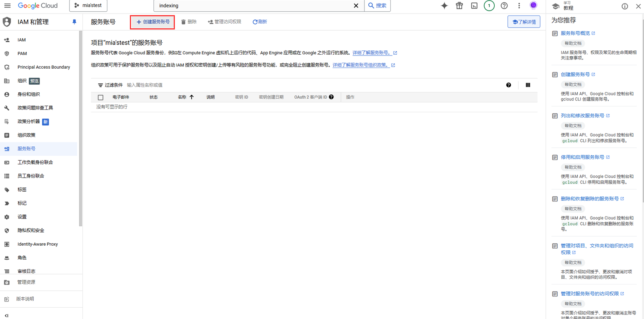644x319 pixels.
Task: Close the tutorial recommendations panel
Action: coord(638,6)
